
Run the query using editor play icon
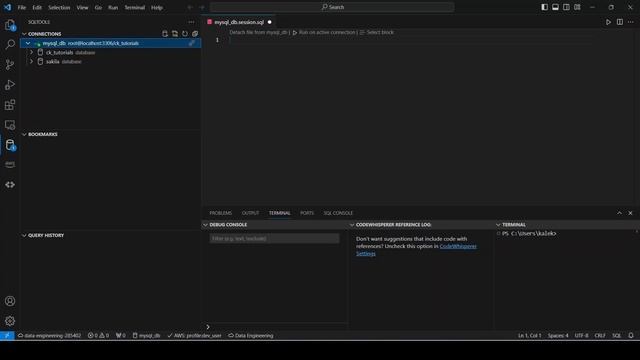coord(609,22)
